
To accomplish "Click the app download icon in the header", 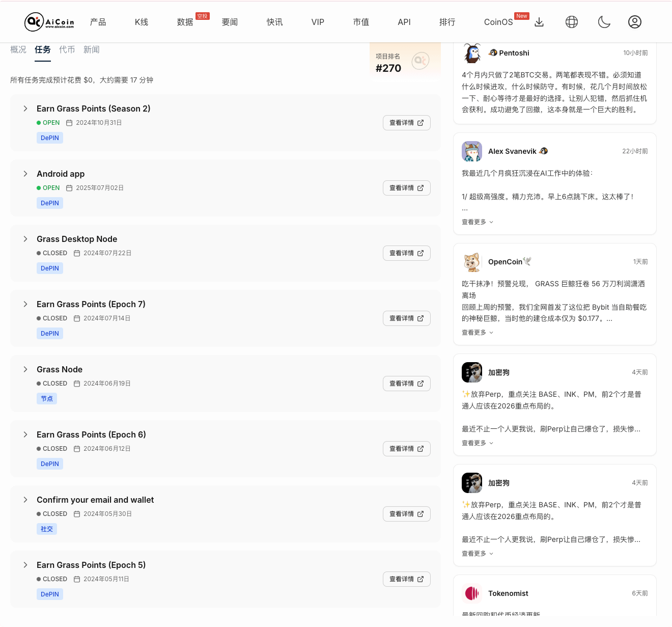I will [x=539, y=22].
